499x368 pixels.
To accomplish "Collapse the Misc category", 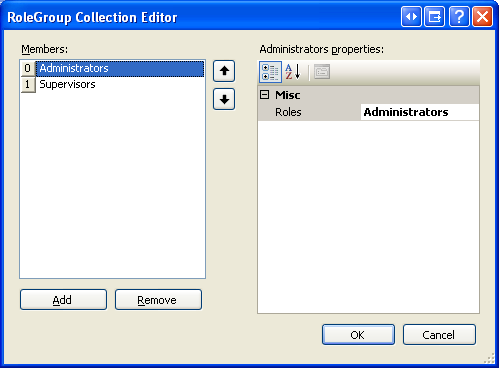I will tap(264, 95).
